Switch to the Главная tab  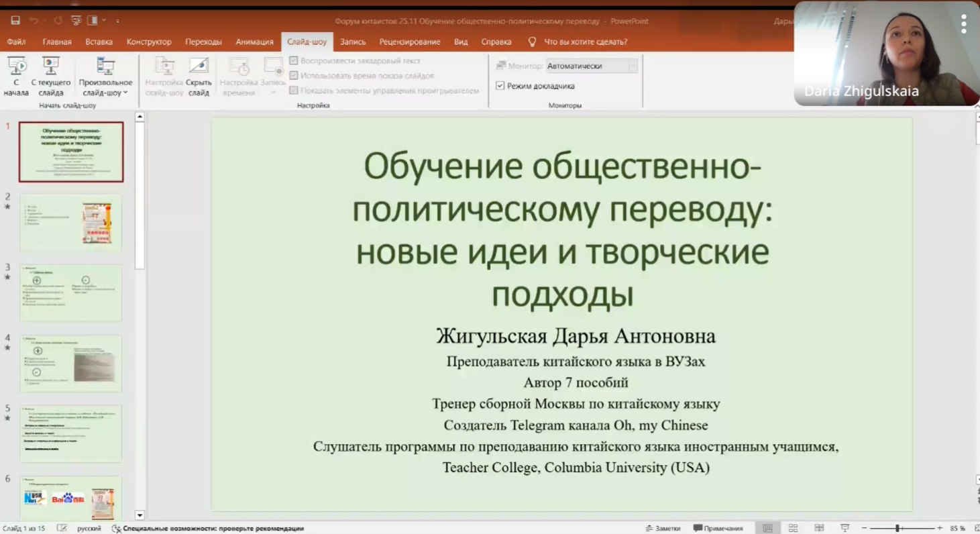tap(57, 42)
